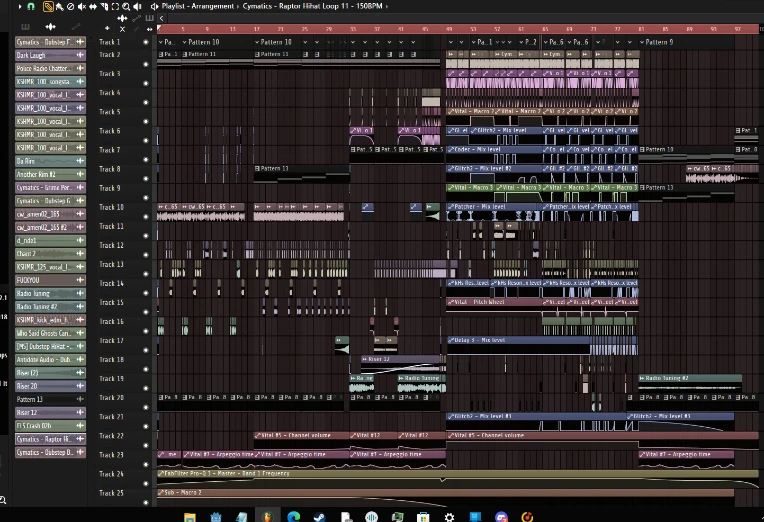
Task: Collapse picker with the left chevron
Action: click(161, 19)
